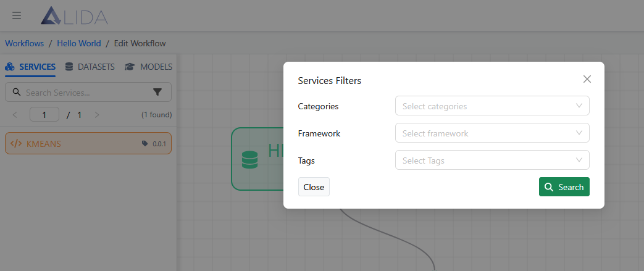
Task: Open the services filter funnel icon
Action: click(157, 93)
